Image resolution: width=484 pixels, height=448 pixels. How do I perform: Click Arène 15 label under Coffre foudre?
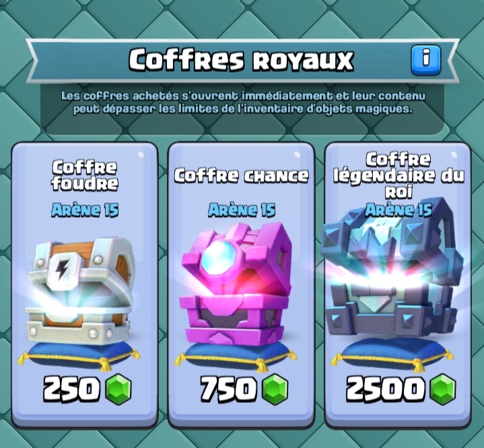click(85, 210)
